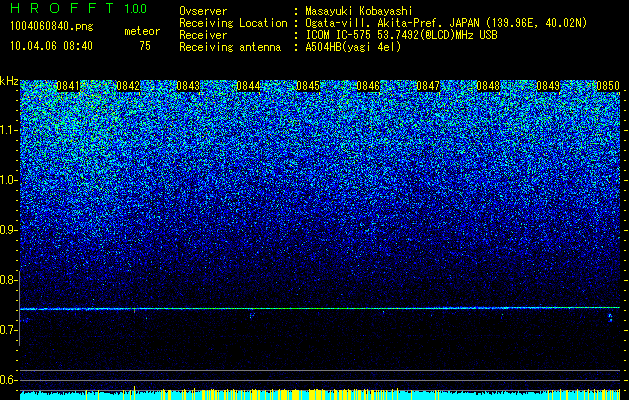Click the 0847 time marker

pyautogui.click(x=428, y=86)
